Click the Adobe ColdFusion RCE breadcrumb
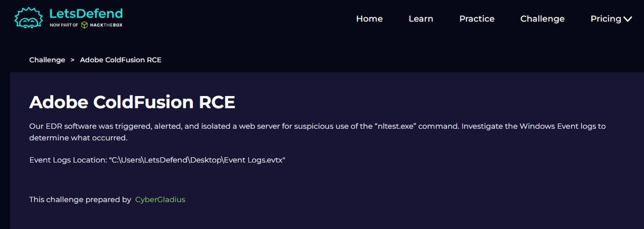The height and width of the screenshot is (229, 644). (x=121, y=60)
